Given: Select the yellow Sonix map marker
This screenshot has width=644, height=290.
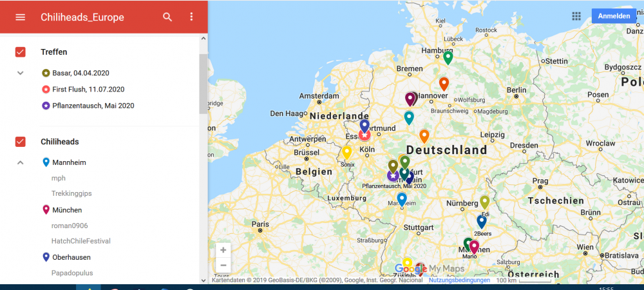Looking at the screenshot, I should (346, 153).
